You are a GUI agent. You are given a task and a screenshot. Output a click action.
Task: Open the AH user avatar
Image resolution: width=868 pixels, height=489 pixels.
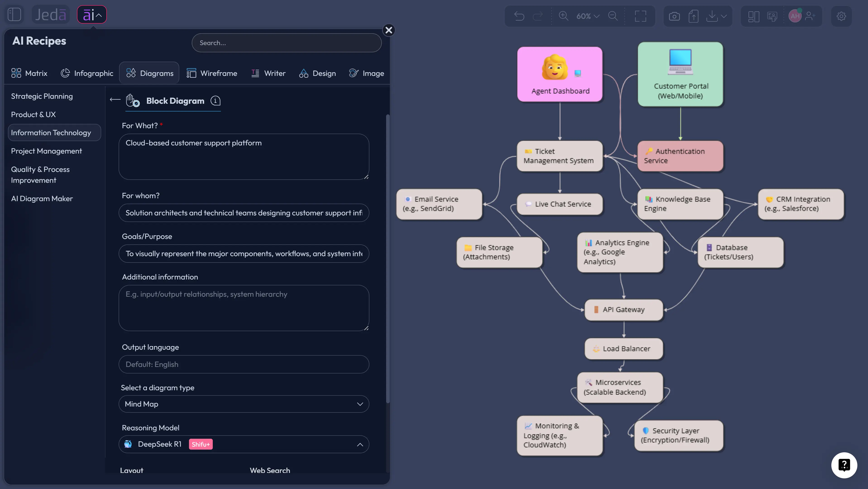(x=795, y=16)
